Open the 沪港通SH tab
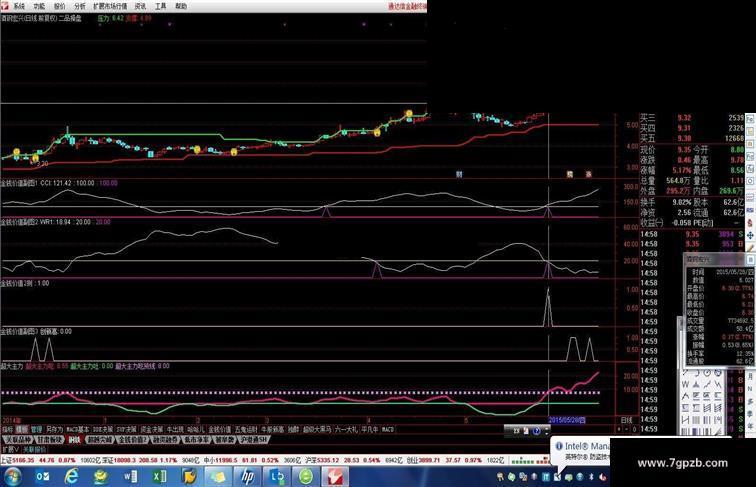The width and height of the screenshot is (756, 487). [253, 440]
